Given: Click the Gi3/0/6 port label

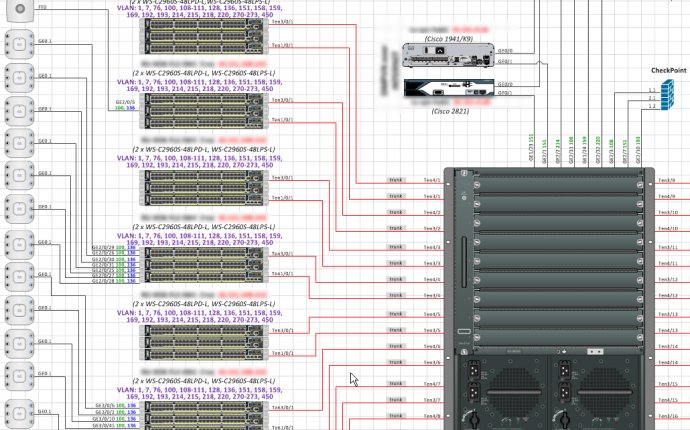Looking at the screenshot, I should pos(105,405).
